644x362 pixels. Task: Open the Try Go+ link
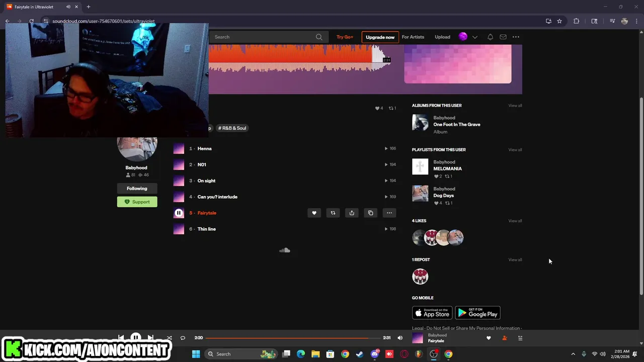coord(345,37)
